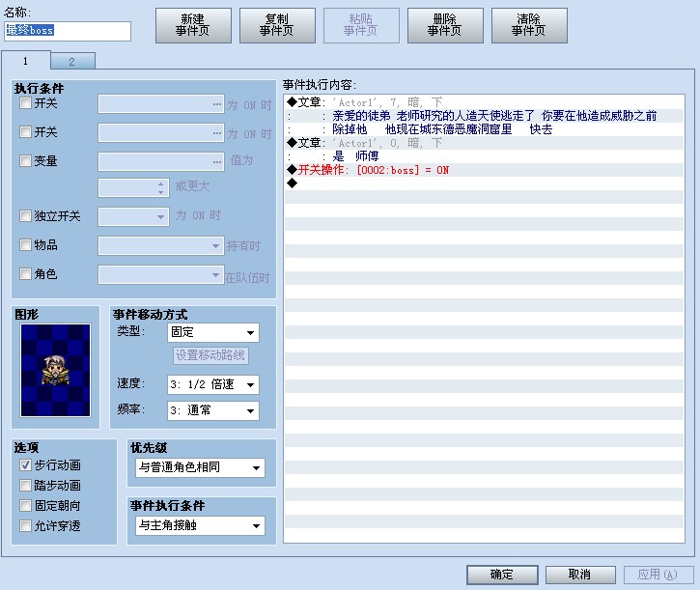Open the 优先级 dropdown 与普通角色相同

tap(200, 467)
